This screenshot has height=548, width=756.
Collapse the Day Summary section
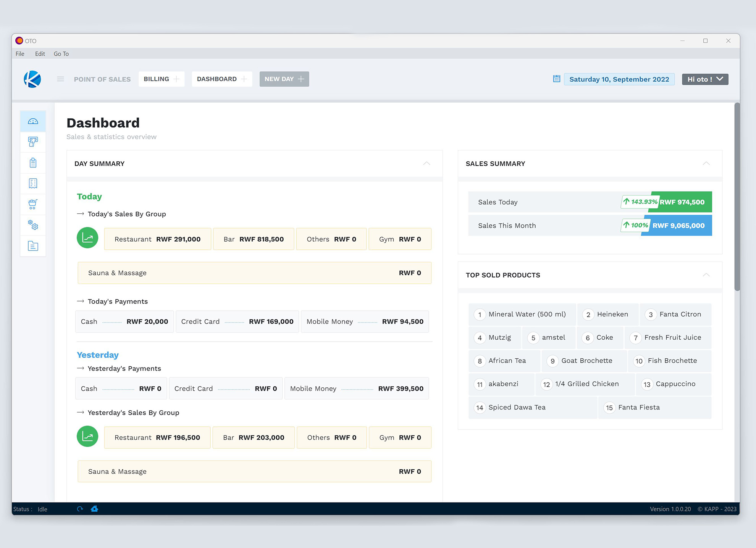pyautogui.click(x=426, y=163)
